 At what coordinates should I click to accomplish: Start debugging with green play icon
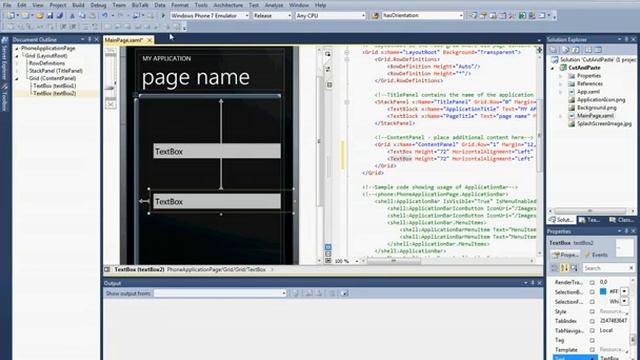point(163,16)
